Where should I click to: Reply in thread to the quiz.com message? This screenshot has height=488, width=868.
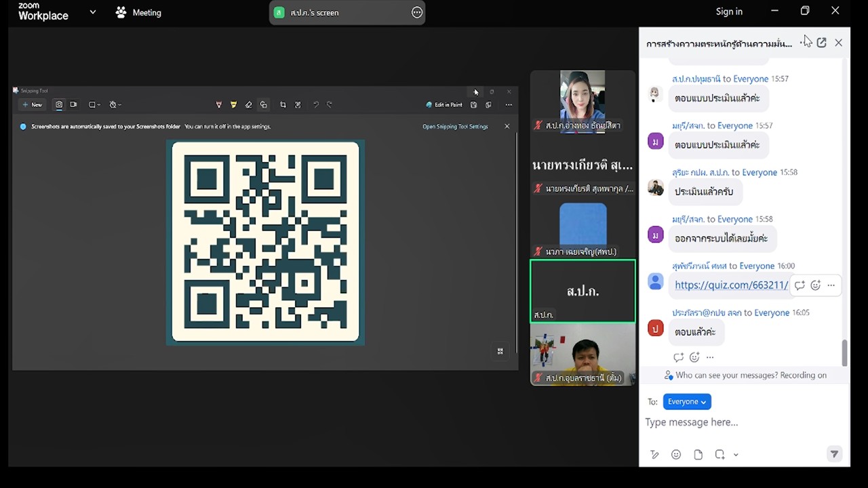pyautogui.click(x=800, y=285)
